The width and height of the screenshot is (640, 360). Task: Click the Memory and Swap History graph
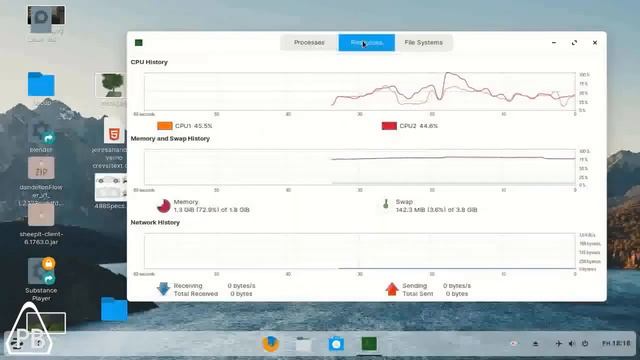click(360, 167)
